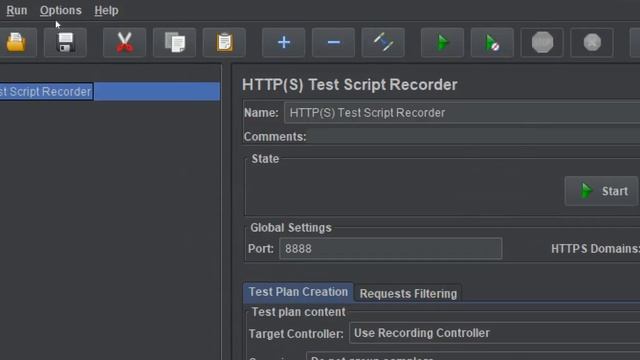Copy the selected element in toolbar
Viewport: 640px width, 360px height.
coord(175,42)
